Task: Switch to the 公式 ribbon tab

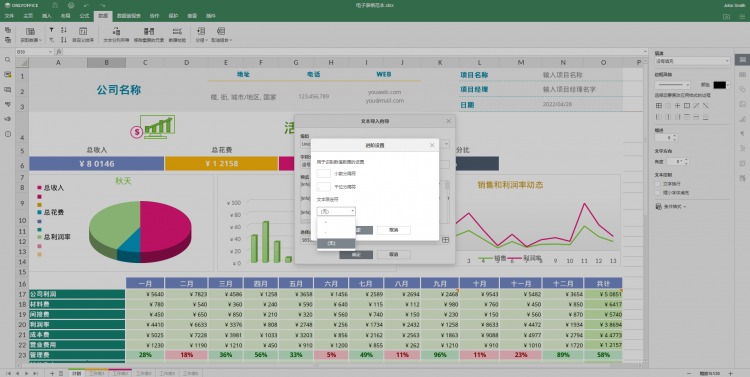Action: click(84, 16)
